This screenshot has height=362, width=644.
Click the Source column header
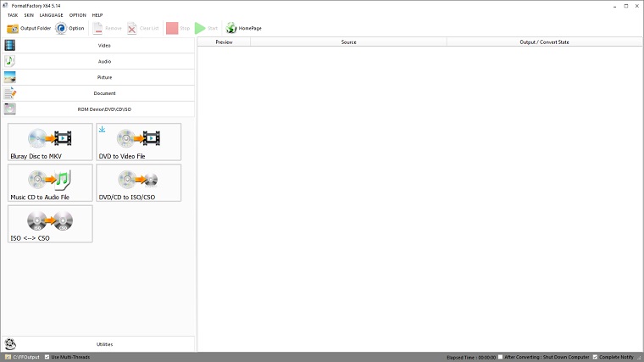349,42
